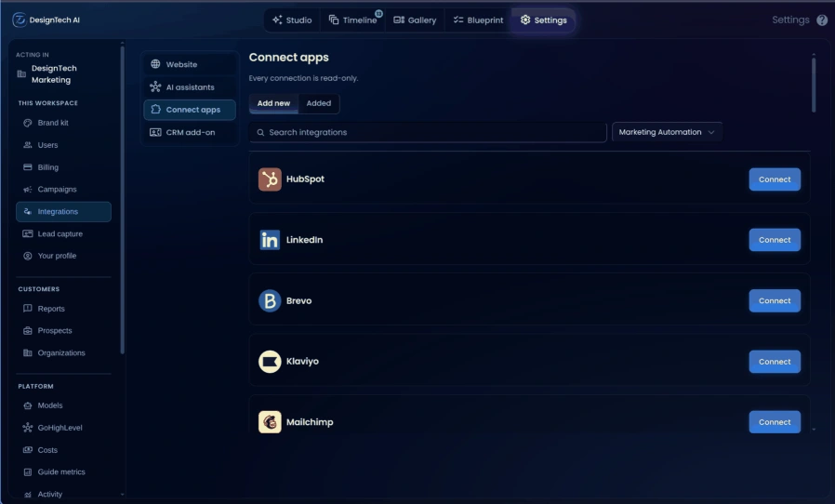Click the Reports book icon
This screenshot has height=504, width=835.
[x=28, y=309]
